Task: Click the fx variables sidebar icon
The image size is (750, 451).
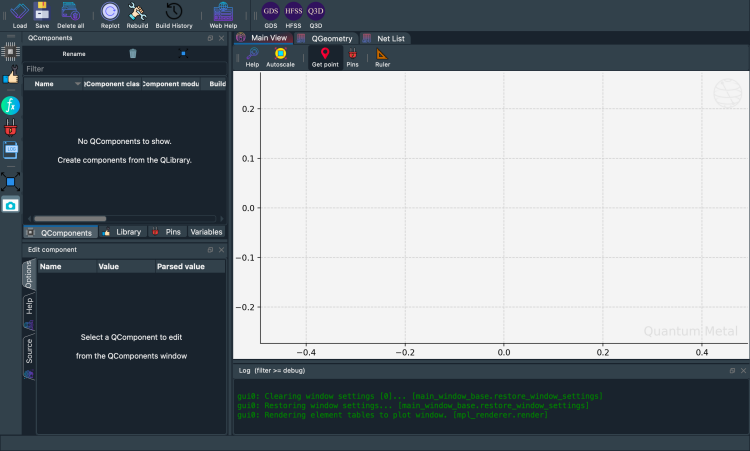Action: 11,105
